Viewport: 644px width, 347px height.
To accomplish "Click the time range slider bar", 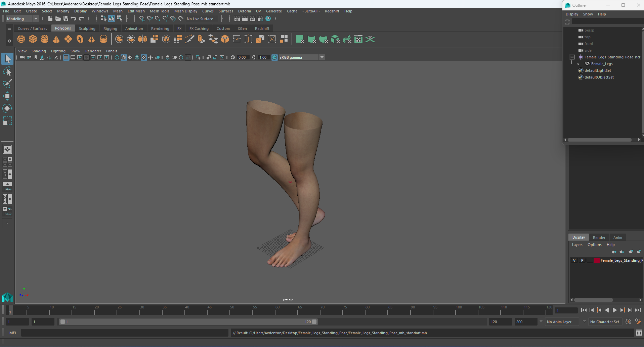I will (188, 321).
